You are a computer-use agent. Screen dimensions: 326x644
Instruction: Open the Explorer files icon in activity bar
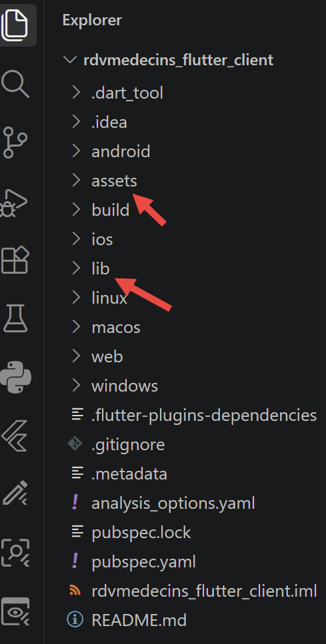15,25
